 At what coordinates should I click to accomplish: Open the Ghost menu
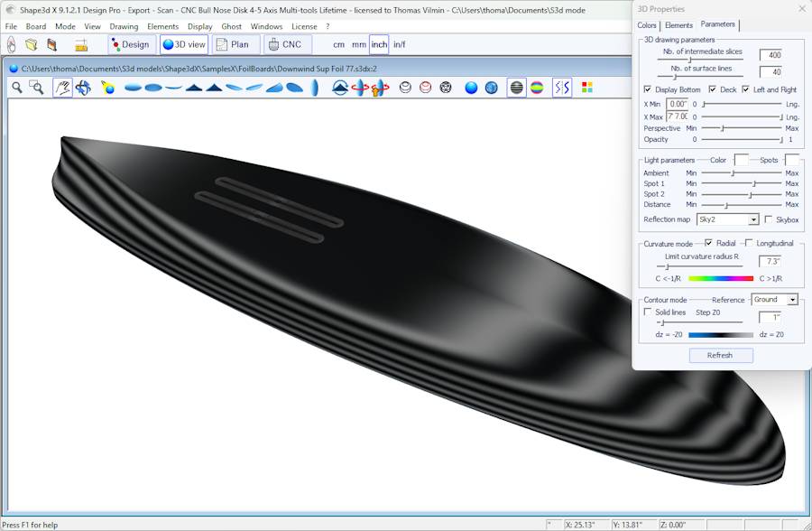pyautogui.click(x=231, y=27)
